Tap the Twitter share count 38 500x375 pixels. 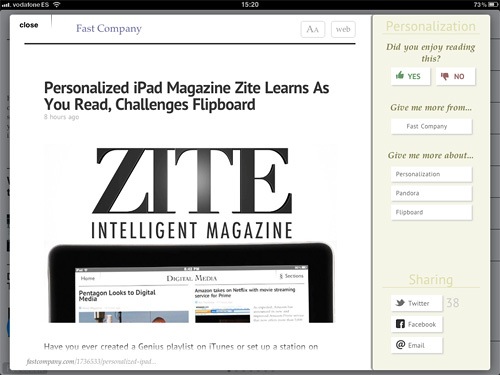(x=453, y=303)
